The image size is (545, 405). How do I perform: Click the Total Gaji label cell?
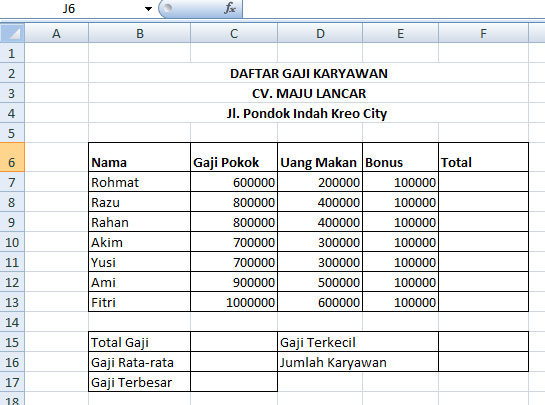139,342
